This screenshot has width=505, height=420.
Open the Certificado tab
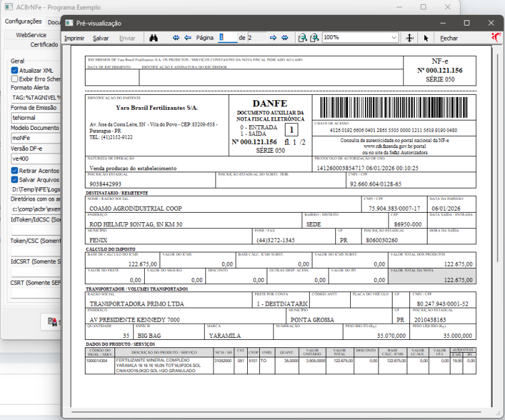point(44,44)
